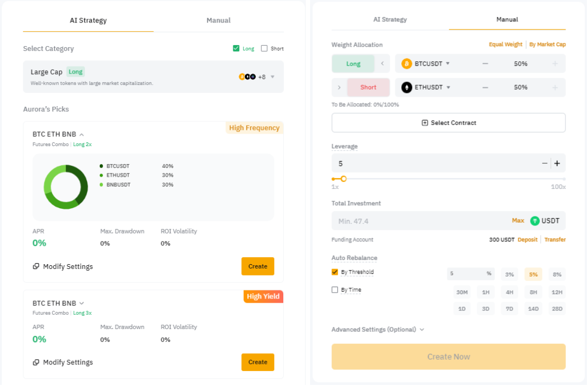Enable the By Time rebalance checkbox
This screenshot has height=386, width=588.
[335, 290]
